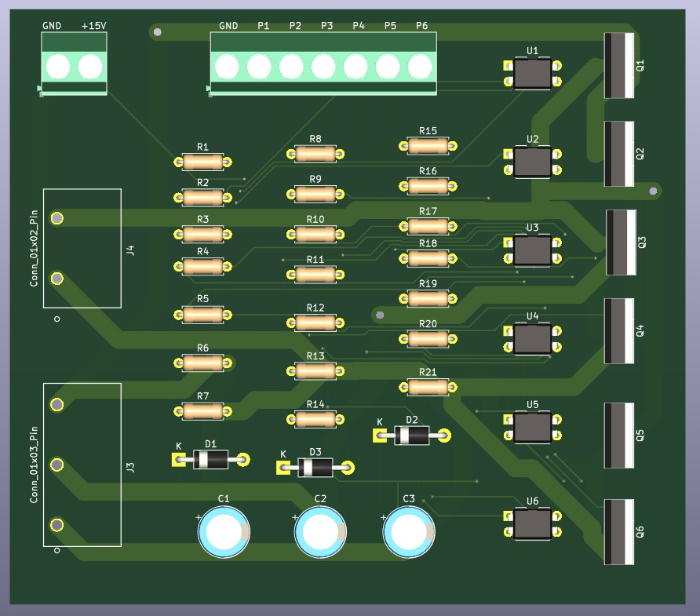Image resolution: width=700 pixels, height=616 pixels.
Task: Click optocoupler U3 in the middle right
Action: click(x=532, y=250)
